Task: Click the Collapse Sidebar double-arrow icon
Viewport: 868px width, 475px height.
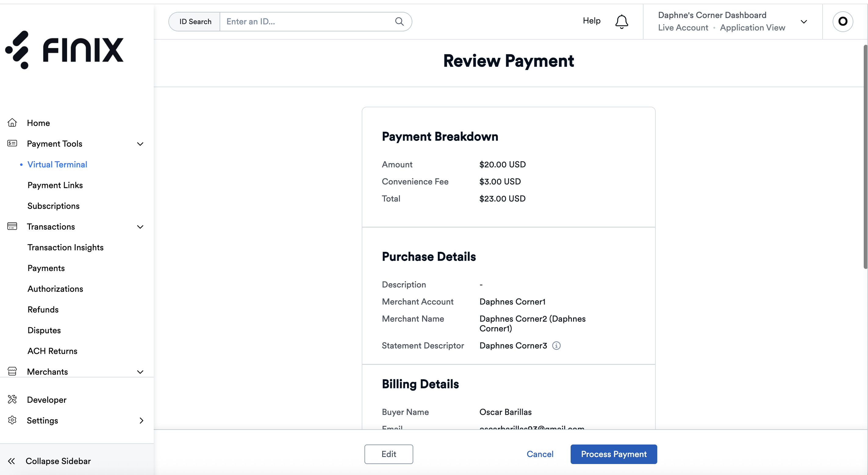Action: [x=12, y=461]
